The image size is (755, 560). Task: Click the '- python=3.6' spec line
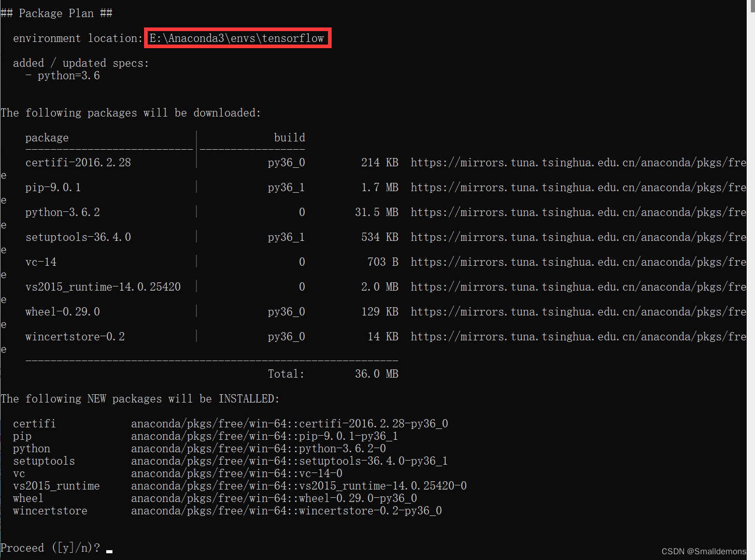point(63,76)
